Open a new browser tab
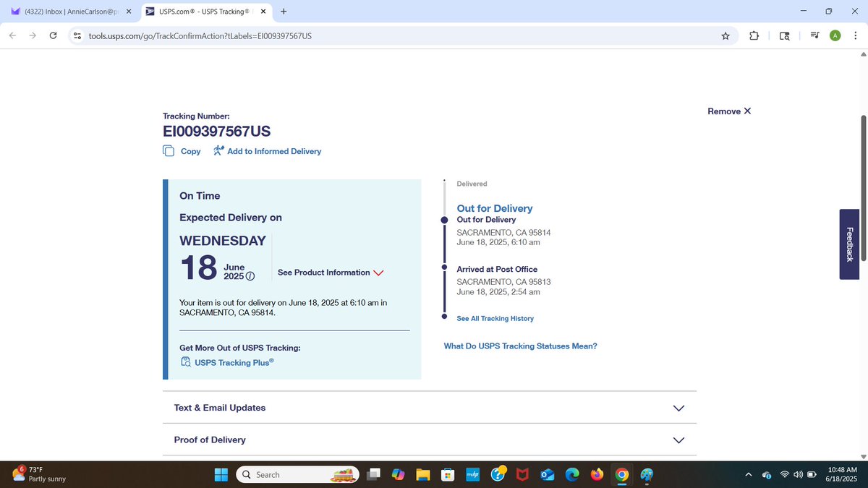The height and width of the screenshot is (488, 868). click(x=283, y=12)
